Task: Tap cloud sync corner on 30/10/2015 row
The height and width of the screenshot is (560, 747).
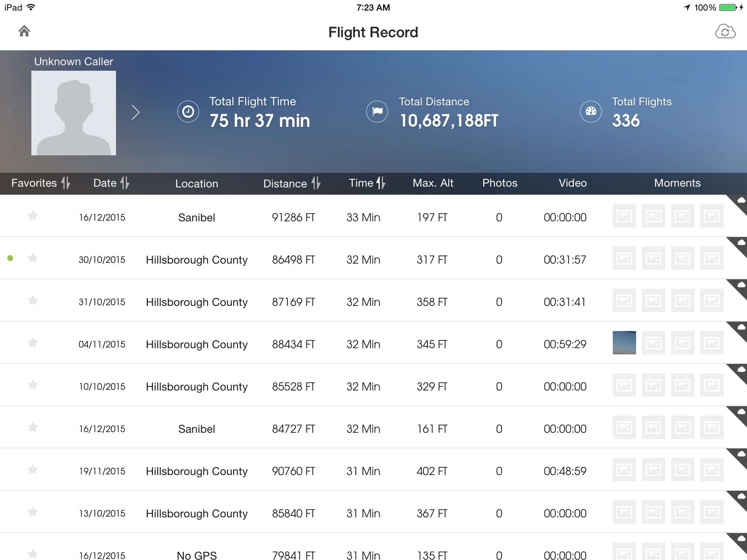Action: [x=740, y=244]
